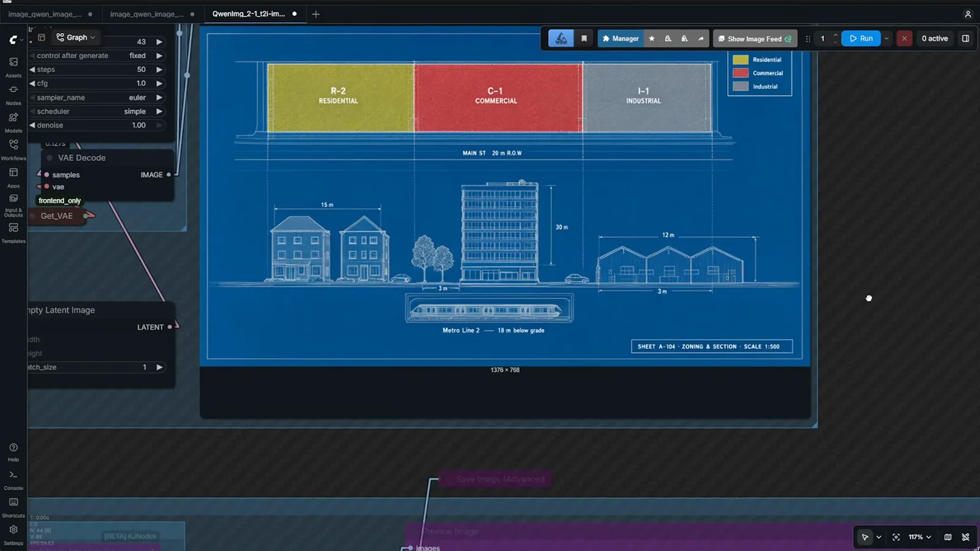Click the Run button
Viewport: 980px width, 551px height.
(861, 39)
